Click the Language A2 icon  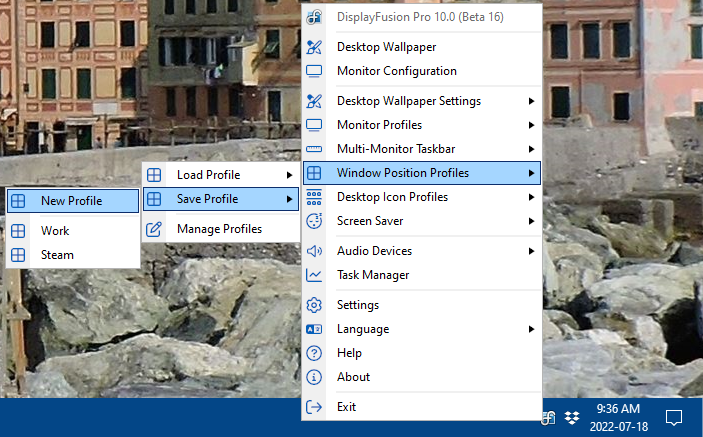(314, 329)
